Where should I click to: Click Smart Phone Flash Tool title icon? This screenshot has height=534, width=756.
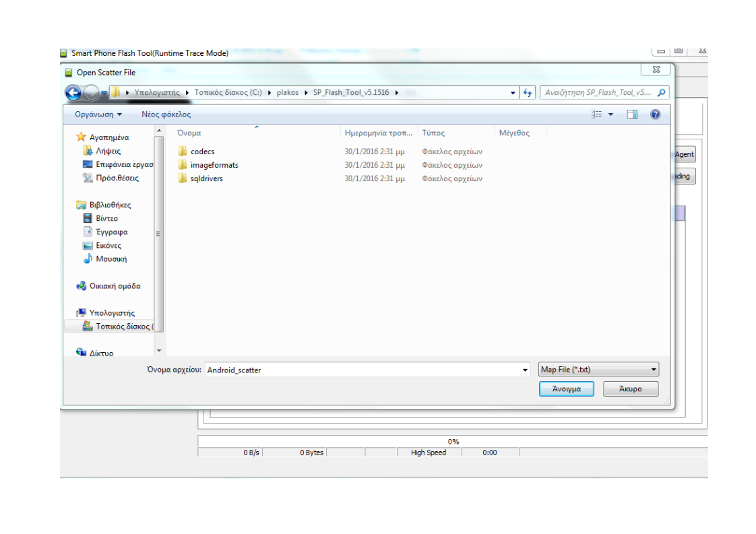63,53
